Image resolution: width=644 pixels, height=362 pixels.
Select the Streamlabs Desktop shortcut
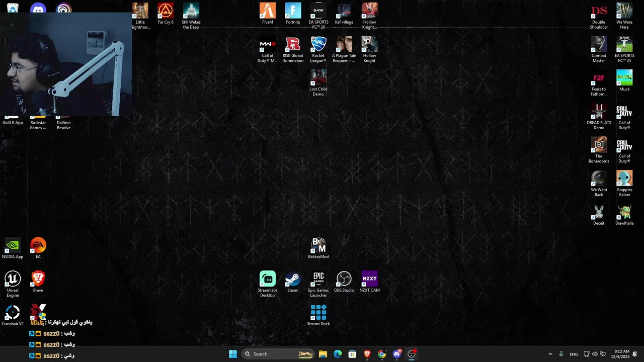point(268,284)
